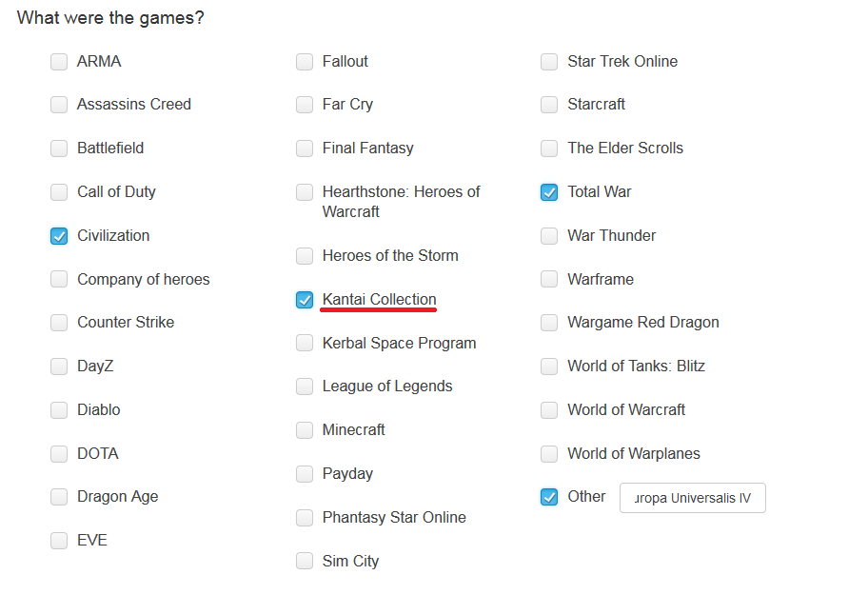Check the Hearthstone: Heroes of Warcraft box

305,192
